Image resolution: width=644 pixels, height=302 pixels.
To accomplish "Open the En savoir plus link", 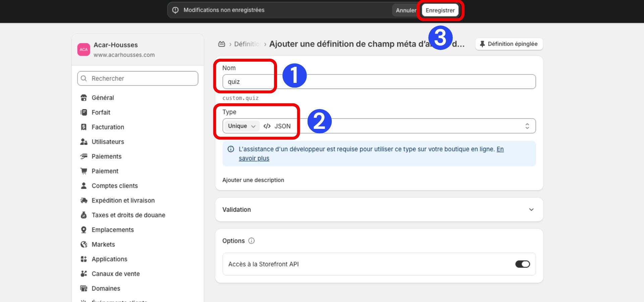I will coord(254,158).
